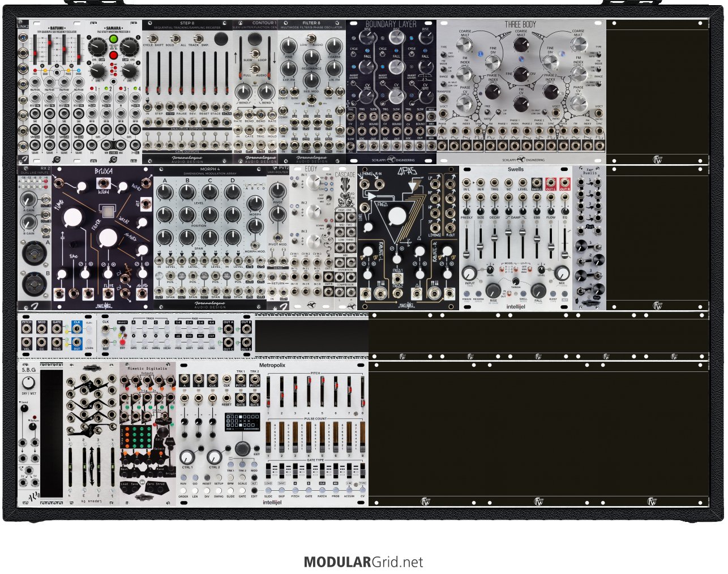The width and height of the screenshot is (728, 574).
Task: Click the Metropolix pulse count slider 4
Action: [309, 436]
